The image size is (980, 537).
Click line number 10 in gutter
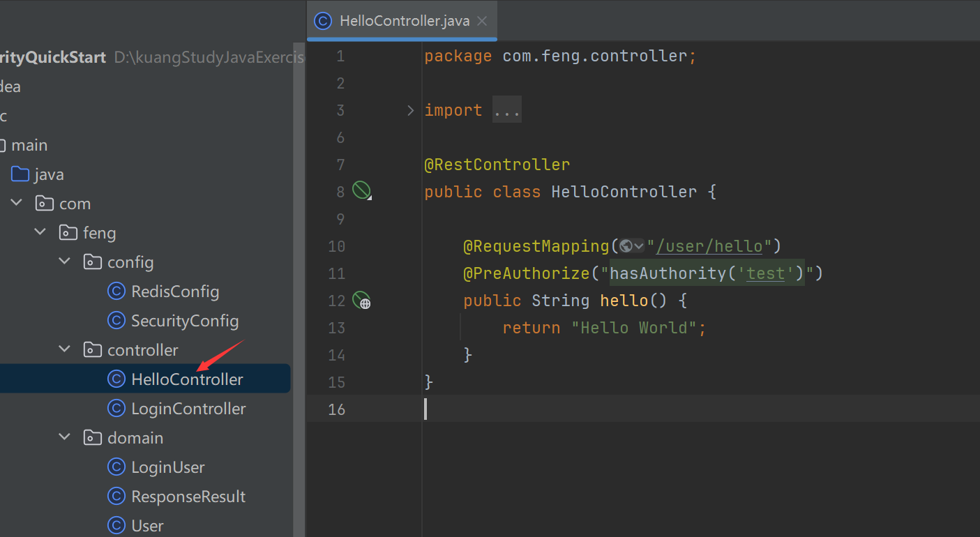(336, 246)
